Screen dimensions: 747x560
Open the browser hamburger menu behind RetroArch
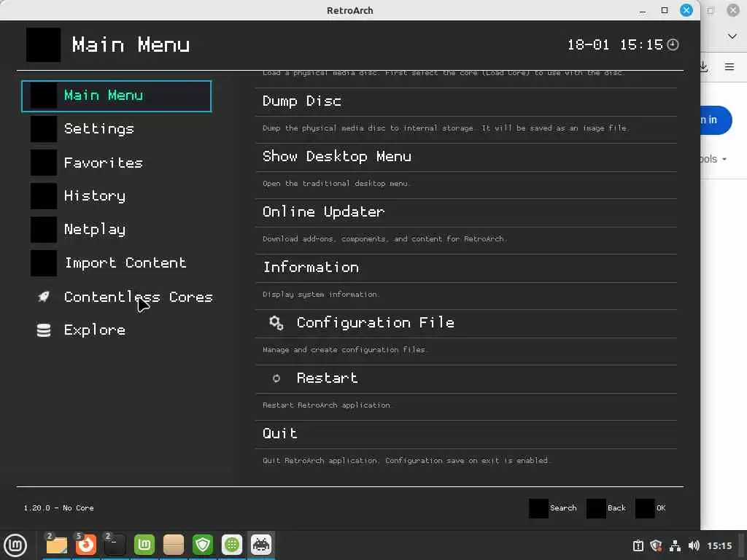[x=729, y=67]
